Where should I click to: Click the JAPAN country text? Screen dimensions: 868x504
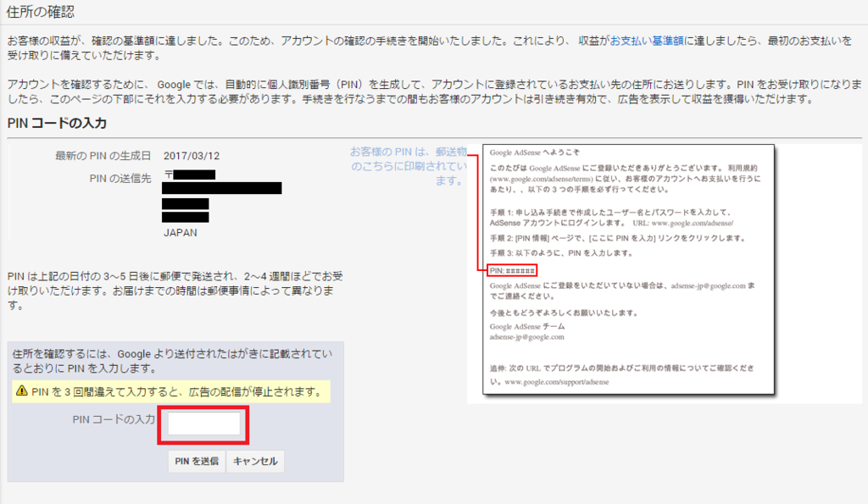[181, 233]
